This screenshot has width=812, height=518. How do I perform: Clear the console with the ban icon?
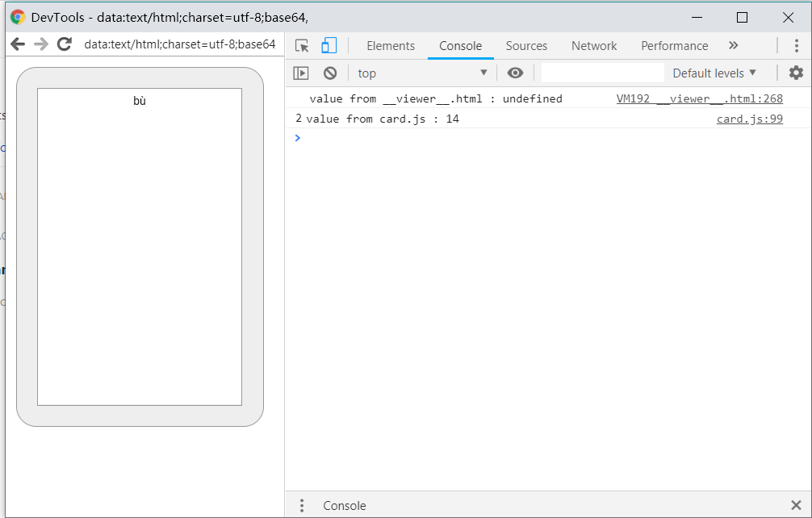pyautogui.click(x=330, y=73)
